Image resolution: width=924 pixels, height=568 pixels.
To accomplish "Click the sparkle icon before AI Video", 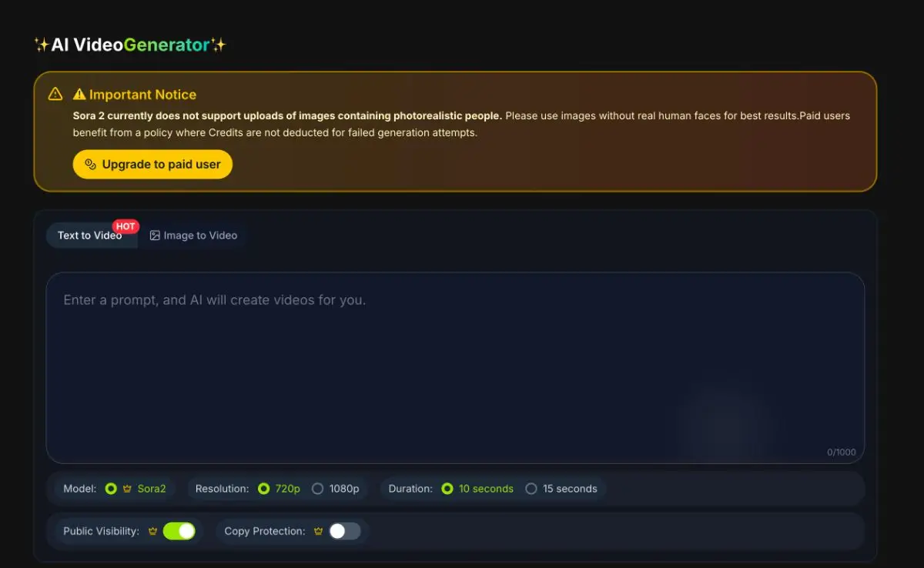I will coord(42,45).
